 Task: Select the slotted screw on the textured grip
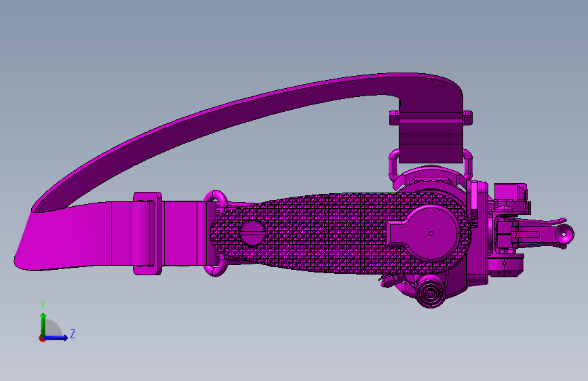252,233
